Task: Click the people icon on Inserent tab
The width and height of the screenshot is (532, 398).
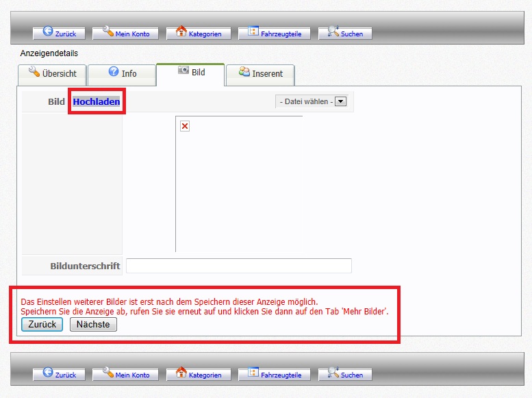Action: click(x=244, y=71)
